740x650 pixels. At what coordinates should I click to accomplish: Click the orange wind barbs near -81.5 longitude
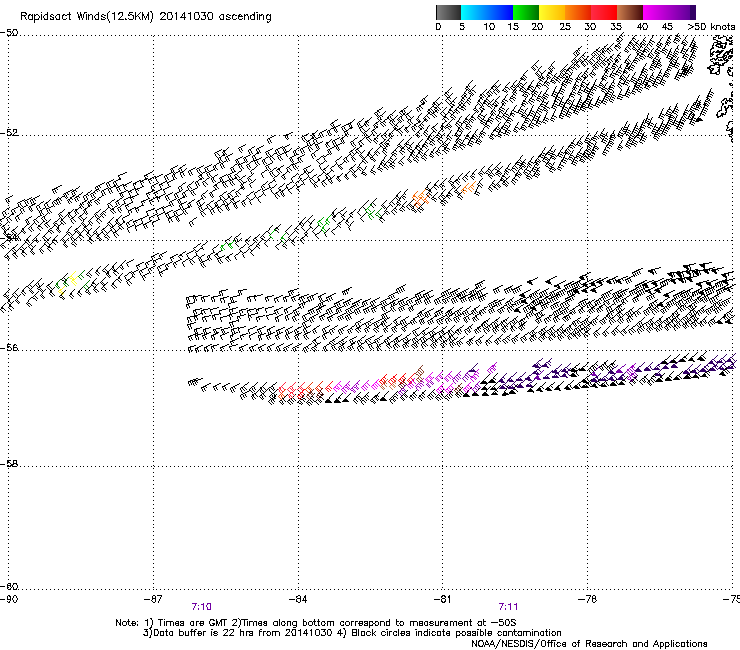(420, 199)
